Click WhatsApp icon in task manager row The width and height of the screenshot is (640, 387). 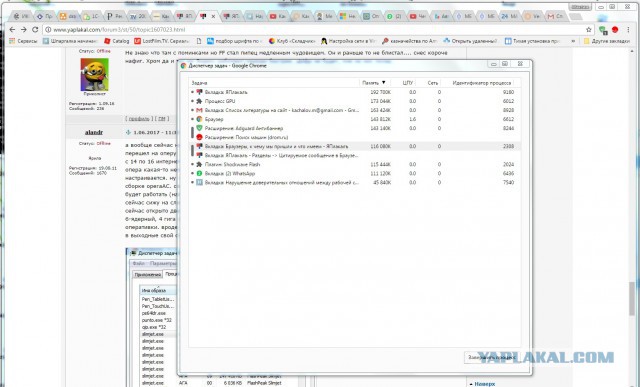coord(199,173)
